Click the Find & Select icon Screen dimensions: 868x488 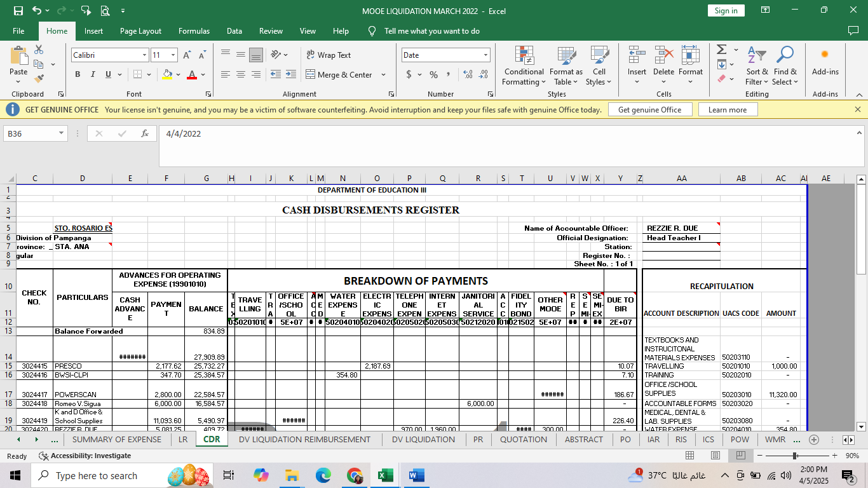pos(785,66)
